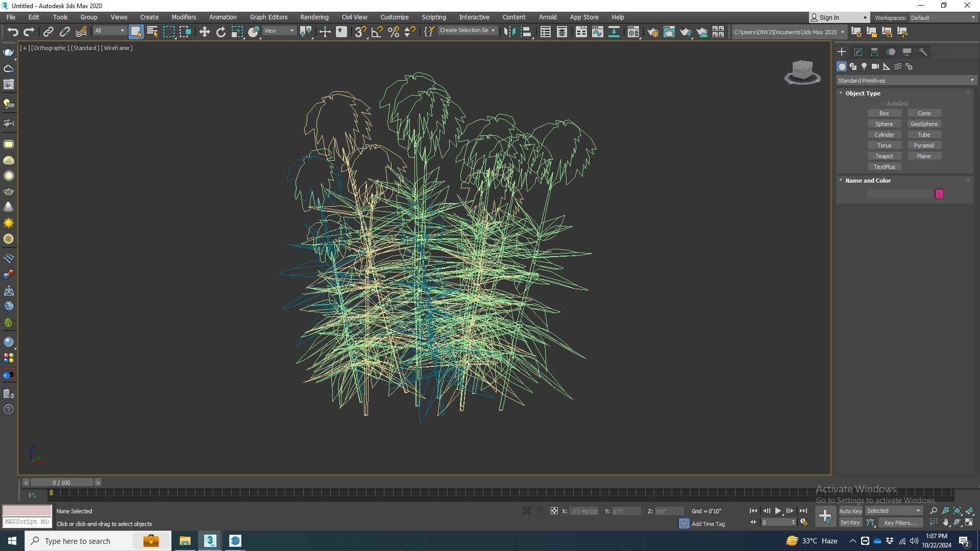Click Maximize Viewport Toggle icon

pos(969,522)
